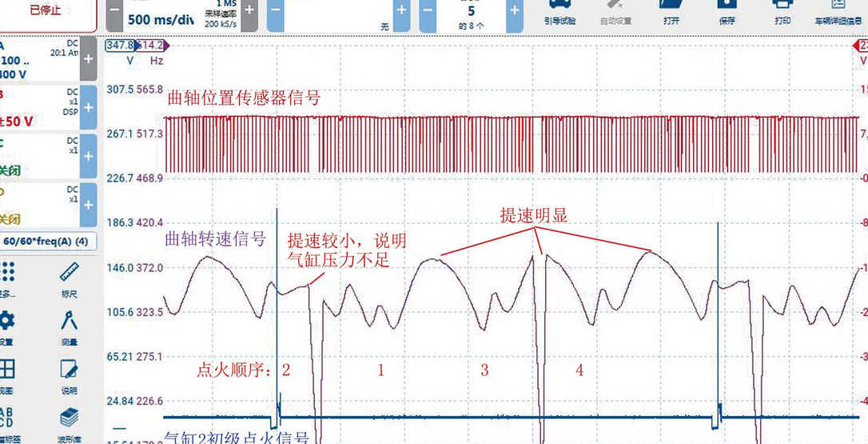
Task: Expand channel C options with its plus
Action: pos(88,156)
